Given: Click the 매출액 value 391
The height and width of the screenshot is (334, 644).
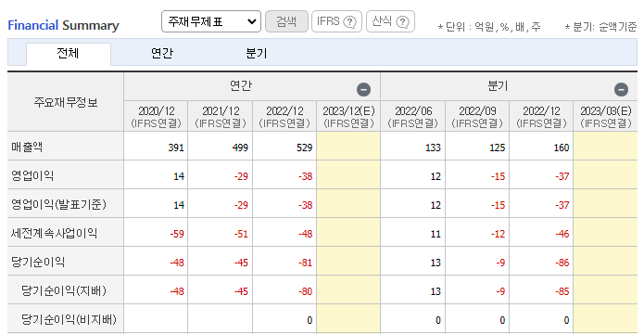Looking at the screenshot, I should [176, 148].
